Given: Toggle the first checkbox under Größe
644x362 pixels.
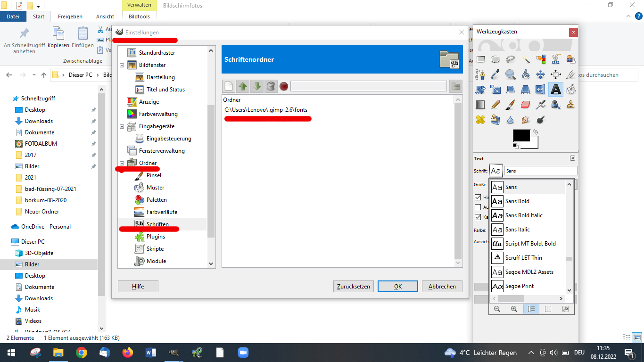Looking at the screenshot, I should pos(478,197).
